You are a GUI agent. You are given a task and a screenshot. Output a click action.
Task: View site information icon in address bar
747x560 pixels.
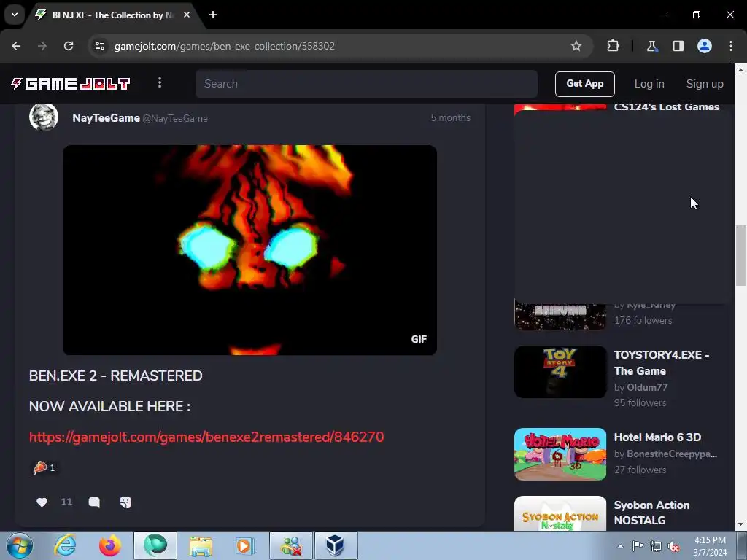click(100, 46)
